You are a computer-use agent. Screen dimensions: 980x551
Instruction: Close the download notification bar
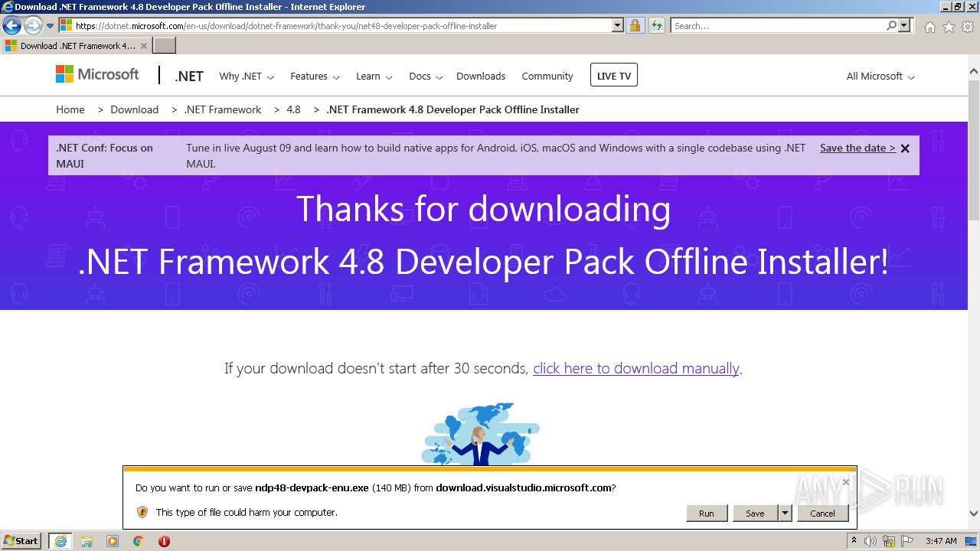(846, 481)
